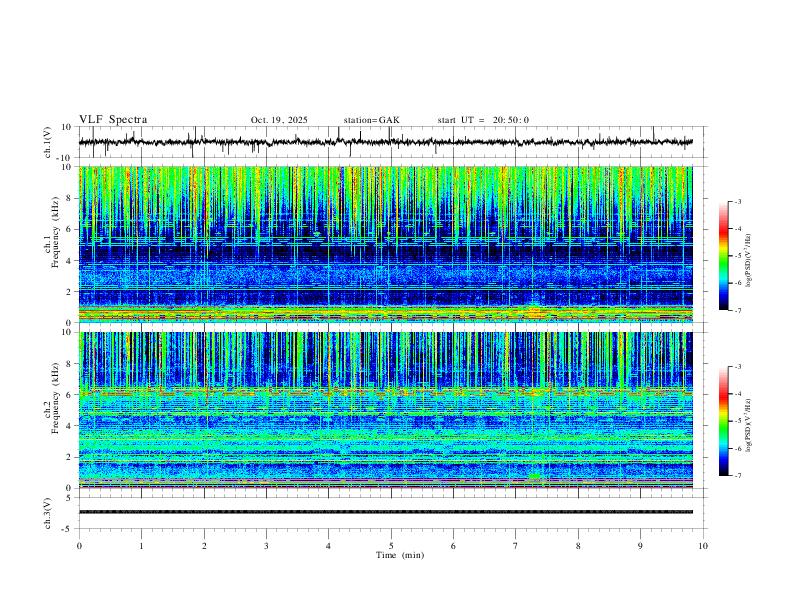Click the "station=GAK" header label
This screenshot has height=612, width=792.
371,120
